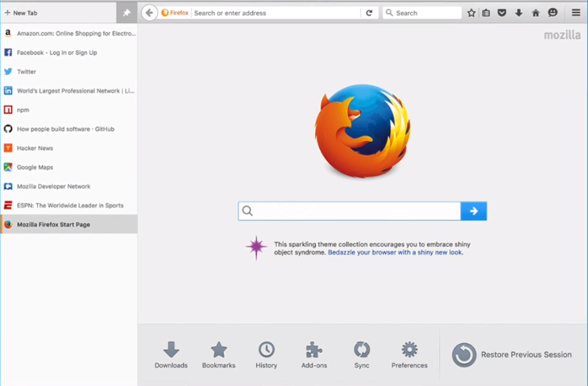
Task: Focus the Search or enter address field
Action: pyautogui.click(x=276, y=13)
